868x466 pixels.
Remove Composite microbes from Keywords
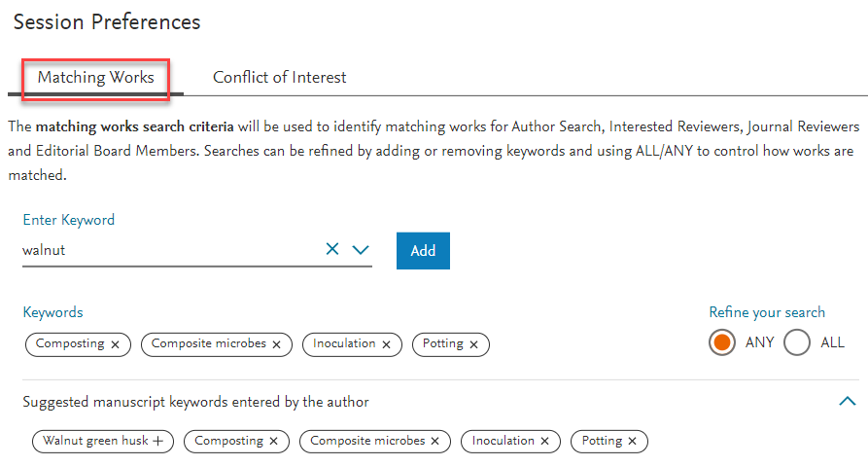(x=276, y=344)
